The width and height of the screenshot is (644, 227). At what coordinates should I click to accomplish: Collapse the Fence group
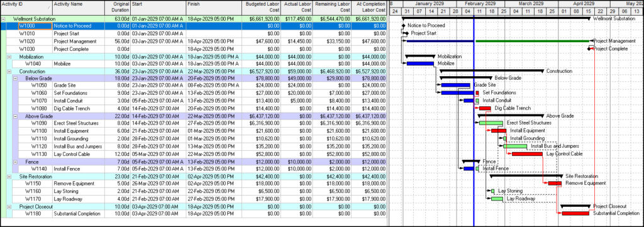(x=16, y=162)
